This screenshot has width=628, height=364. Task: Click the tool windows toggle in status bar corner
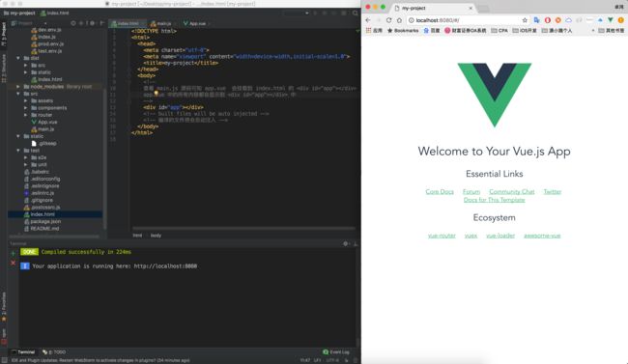pyautogui.click(x=4, y=360)
